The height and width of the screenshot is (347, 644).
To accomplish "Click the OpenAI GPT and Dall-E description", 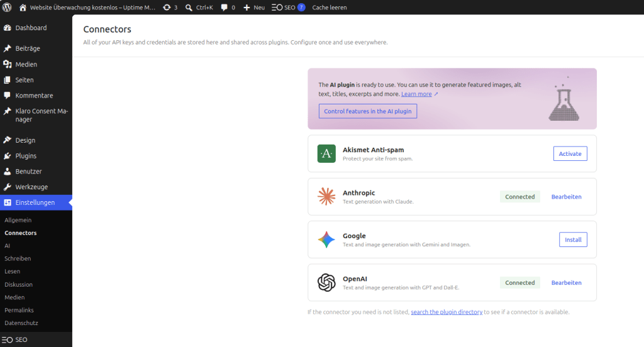I will click(401, 287).
